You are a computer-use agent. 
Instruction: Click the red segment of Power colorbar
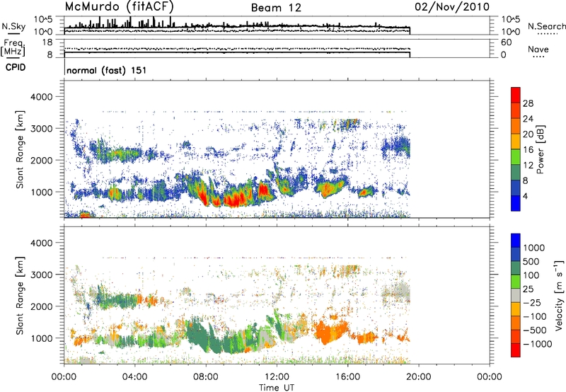click(x=516, y=95)
